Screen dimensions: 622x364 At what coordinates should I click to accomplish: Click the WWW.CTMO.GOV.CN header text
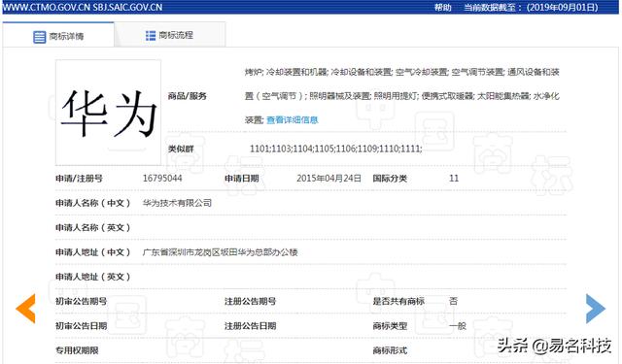click(46, 7)
